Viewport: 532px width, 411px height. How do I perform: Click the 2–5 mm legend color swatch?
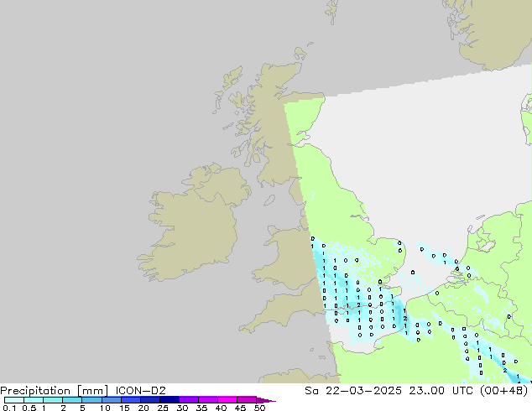point(72,400)
